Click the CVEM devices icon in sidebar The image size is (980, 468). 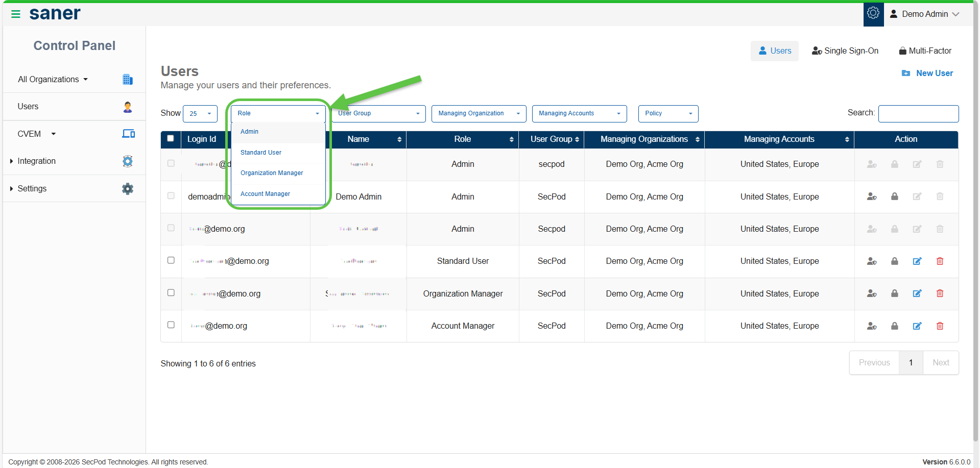pyautogui.click(x=128, y=134)
